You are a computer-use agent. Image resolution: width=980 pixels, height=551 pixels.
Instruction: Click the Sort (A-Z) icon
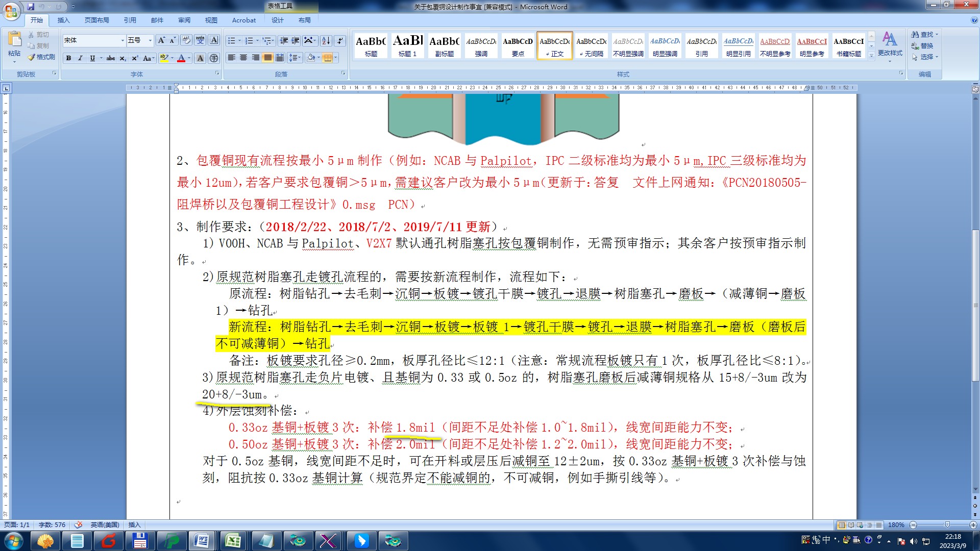[326, 41]
